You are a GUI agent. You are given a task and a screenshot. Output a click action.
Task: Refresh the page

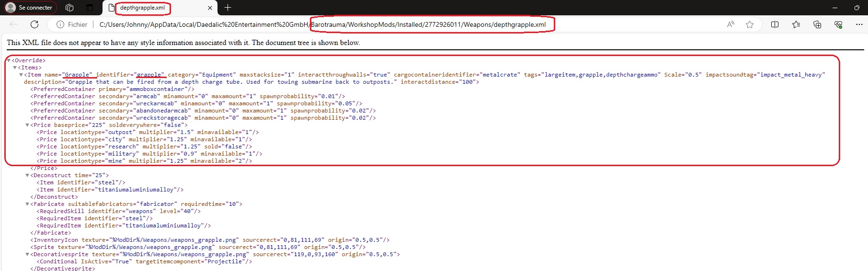tap(34, 24)
